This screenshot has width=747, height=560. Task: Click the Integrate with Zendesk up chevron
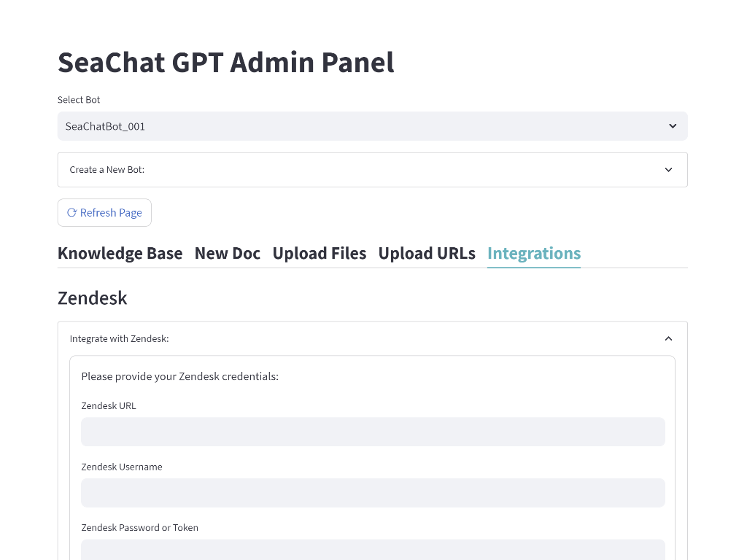pos(668,338)
